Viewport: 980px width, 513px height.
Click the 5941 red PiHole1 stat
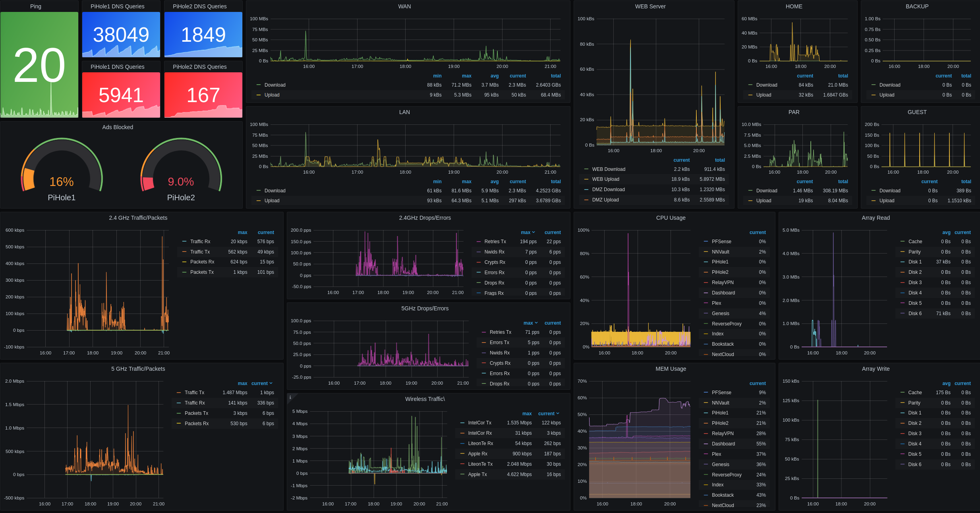[x=121, y=95]
